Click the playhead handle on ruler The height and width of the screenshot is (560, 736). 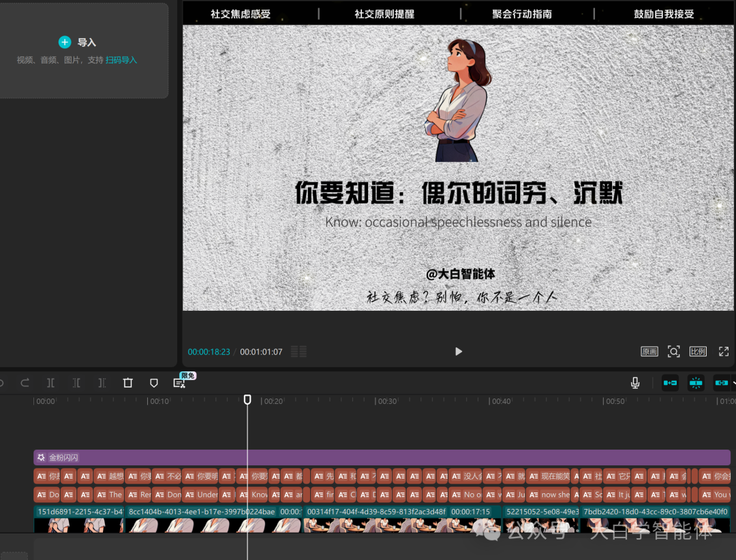(x=247, y=399)
